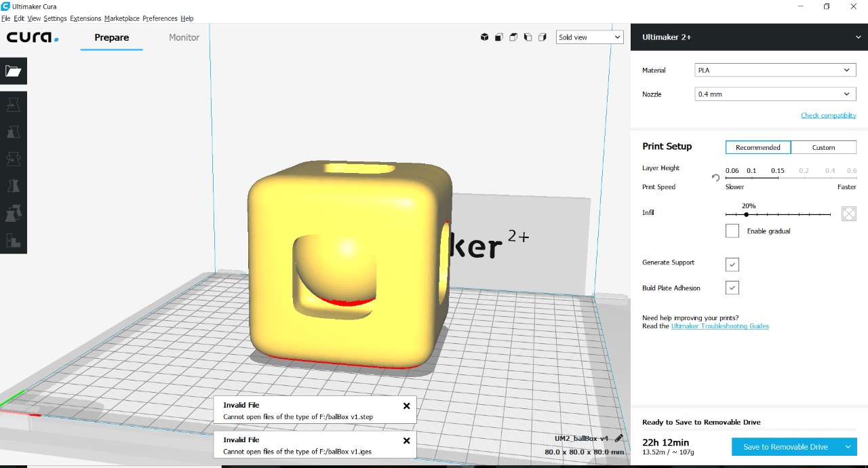Select the Support Blocker tool
The height and width of the screenshot is (468, 868).
[x=14, y=240]
